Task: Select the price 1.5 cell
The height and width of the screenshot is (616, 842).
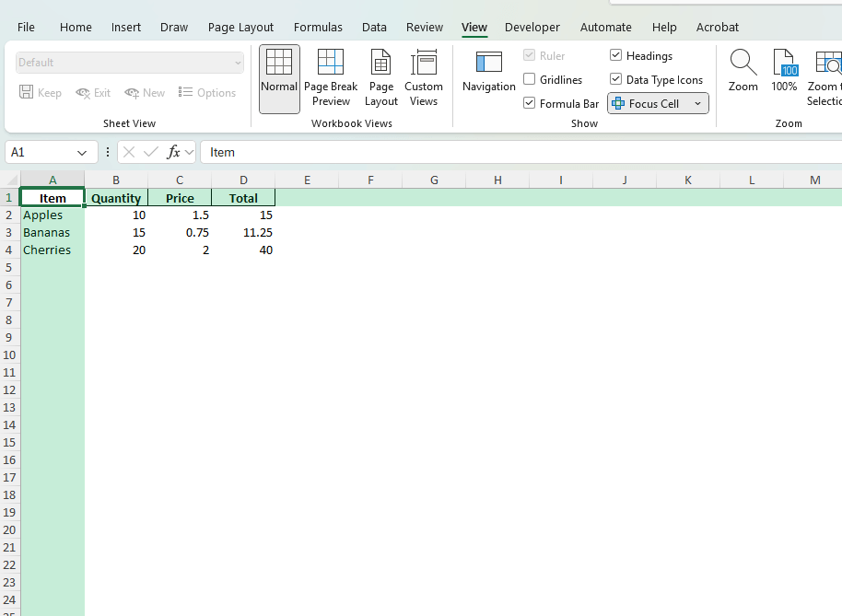Action: [180, 215]
